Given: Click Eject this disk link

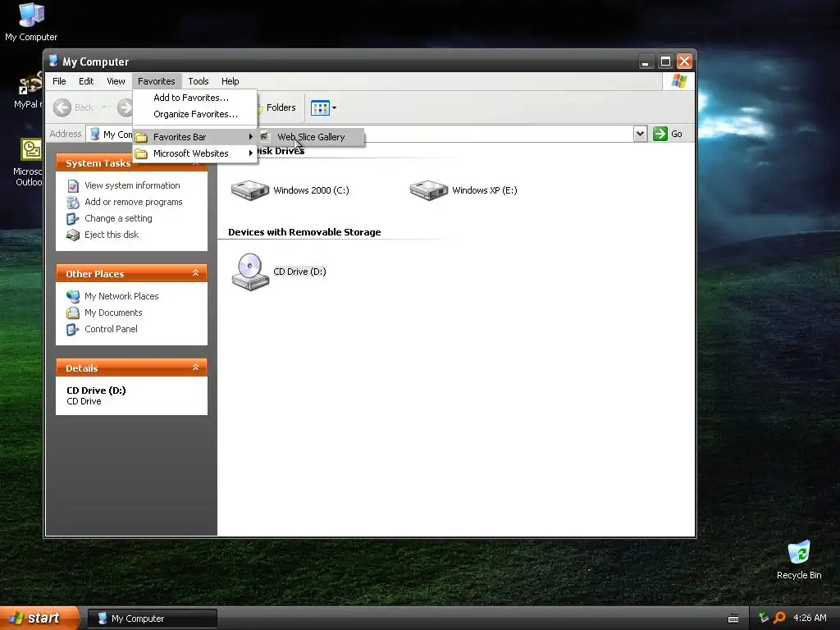Looking at the screenshot, I should pos(112,235).
